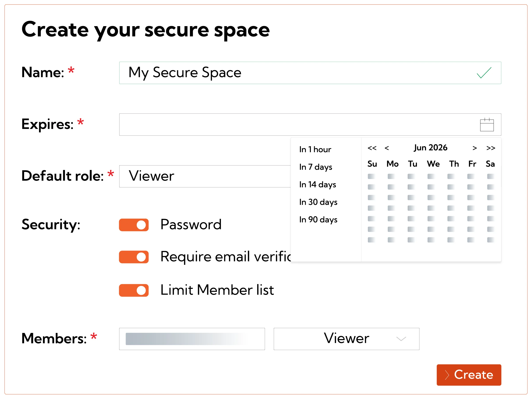Jump back one year with << arrow
Viewport: 532px width, 399px height.
point(372,148)
